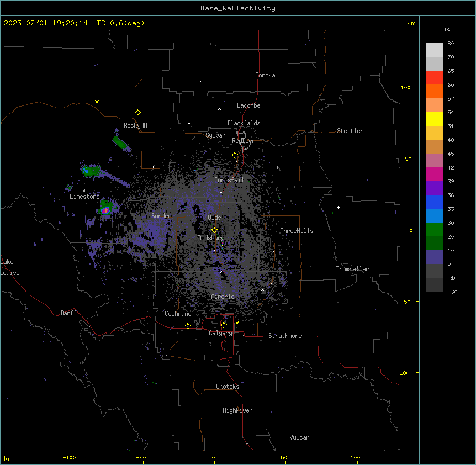Click the white caret marker west of Ponoka
476x465 pixels.
point(202,81)
